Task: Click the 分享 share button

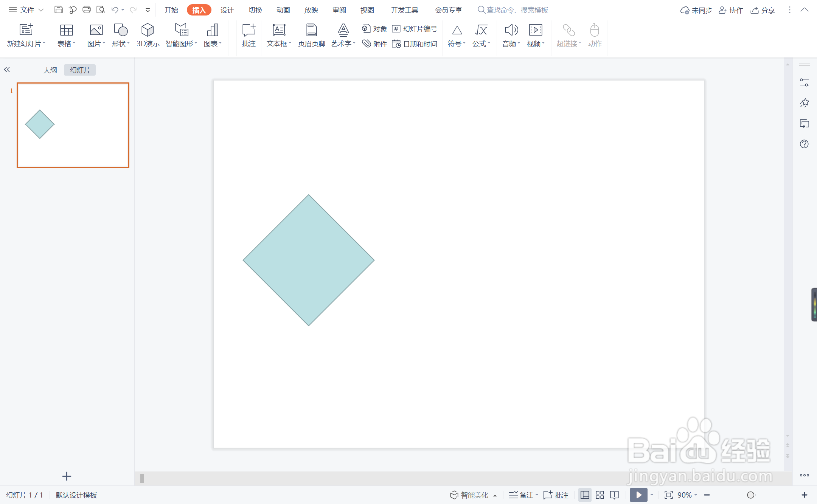Action: (763, 10)
